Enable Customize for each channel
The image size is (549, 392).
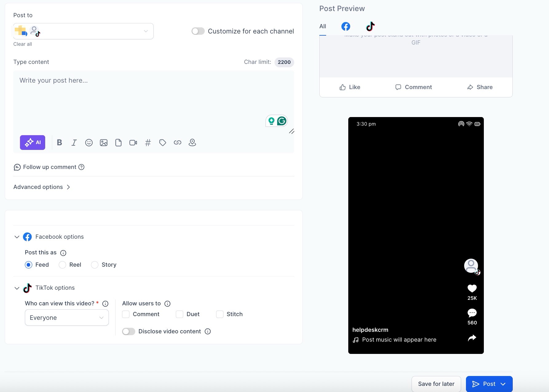pos(198,31)
